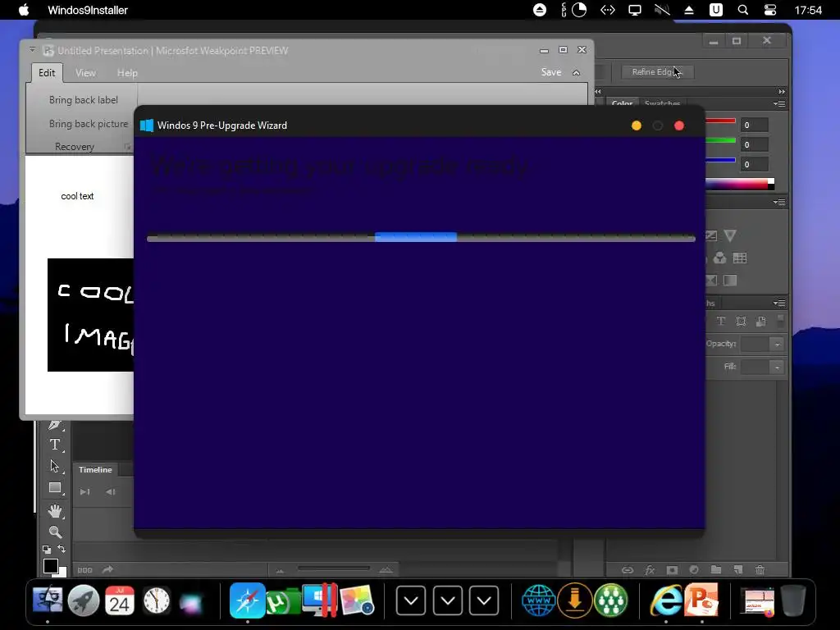The height and width of the screenshot is (630, 840).
Task: Swap foreground and background colors
Action: 62,549
